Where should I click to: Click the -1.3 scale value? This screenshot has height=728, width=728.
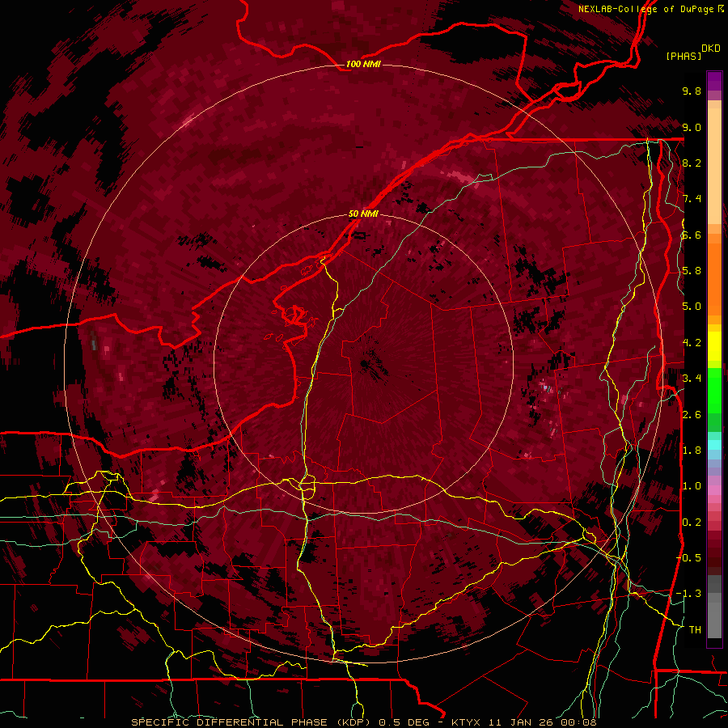pyautogui.click(x=688, y=594)
